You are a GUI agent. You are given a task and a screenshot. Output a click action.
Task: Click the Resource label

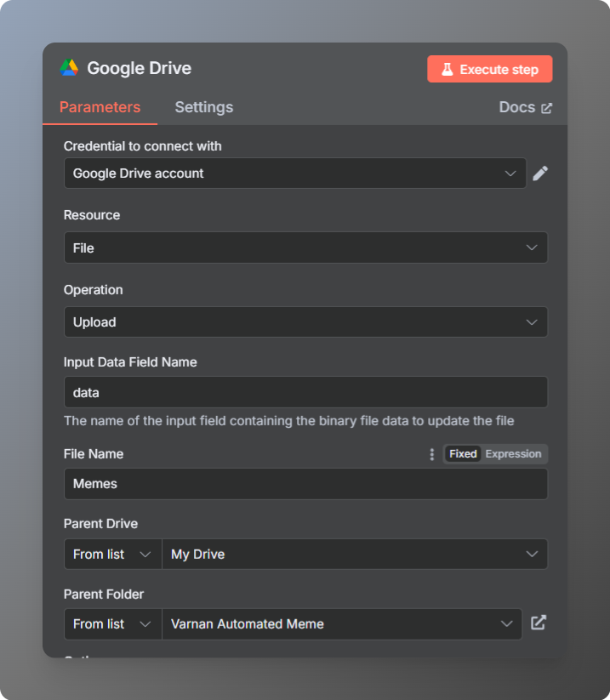(92, 215)
